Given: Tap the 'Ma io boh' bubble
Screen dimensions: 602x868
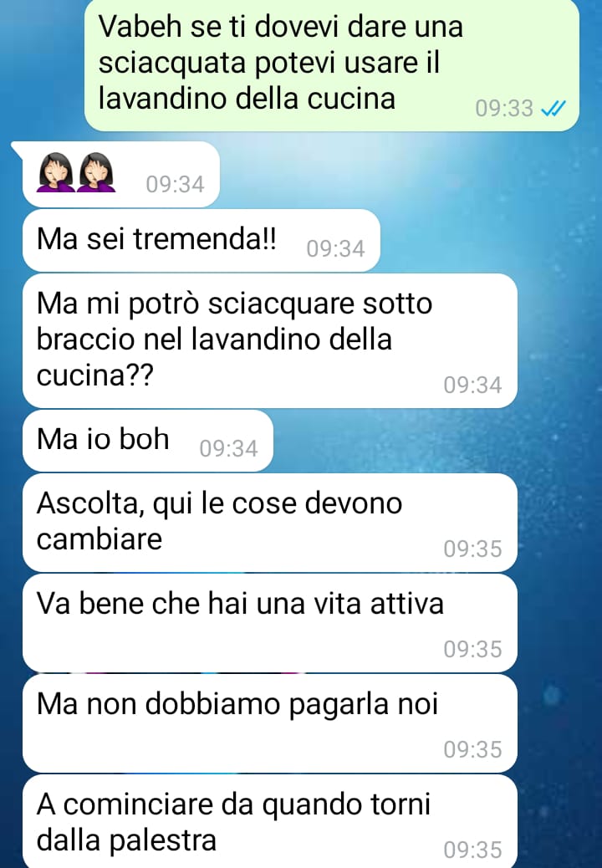Looking at the screenshot, I should pos(148,441).
